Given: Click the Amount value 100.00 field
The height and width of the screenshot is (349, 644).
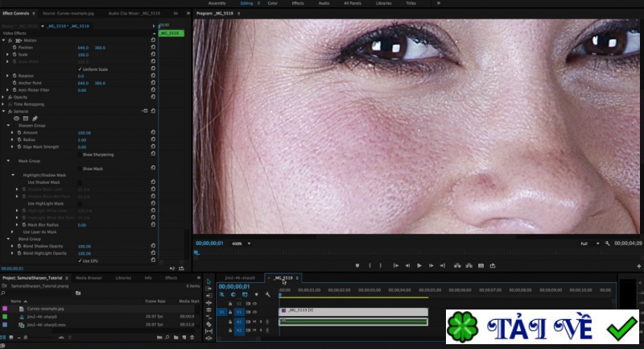Looking at the screenshot, I should point(84,132).
